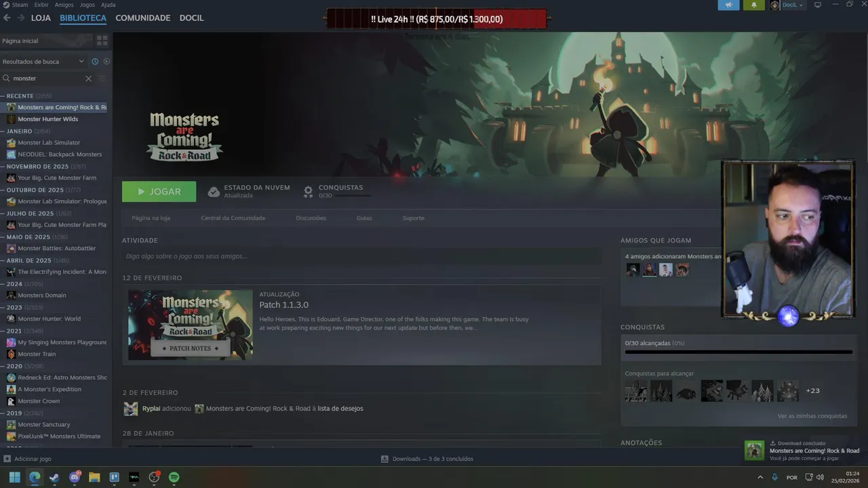Click the 0/30 achievements progress bar

pos(738,352)
